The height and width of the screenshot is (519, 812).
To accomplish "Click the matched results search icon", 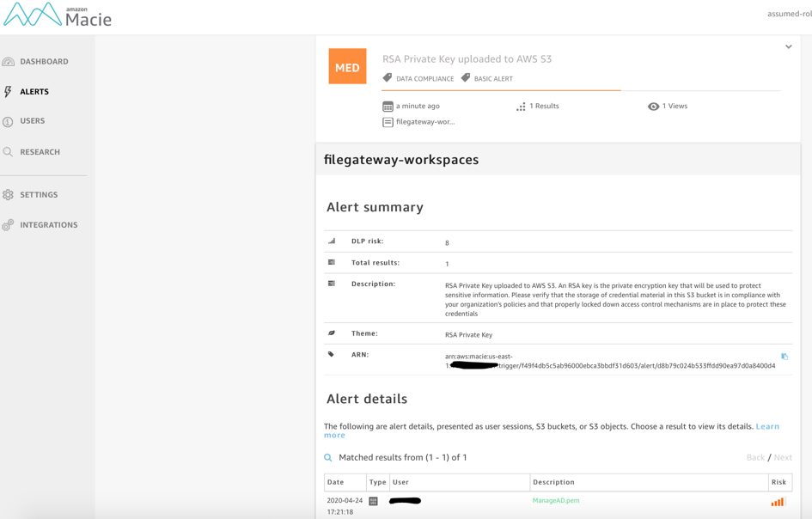I will pyautogui.click(x=327, y=457).
